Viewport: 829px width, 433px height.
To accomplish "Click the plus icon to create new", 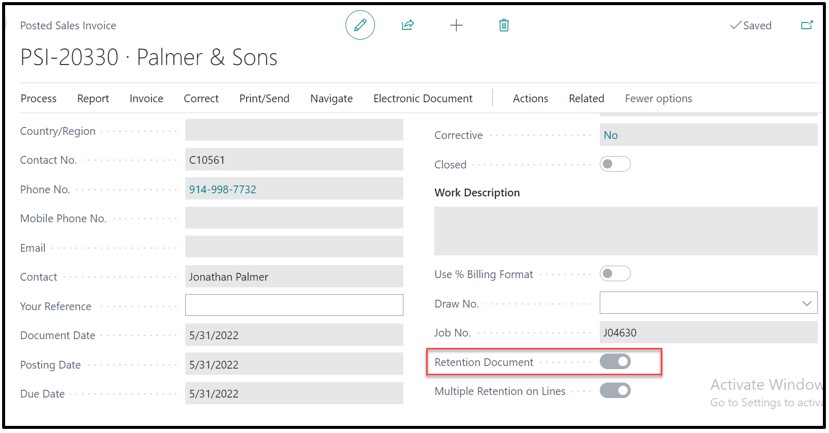I will pyautogui.click(x=456, y=25).
